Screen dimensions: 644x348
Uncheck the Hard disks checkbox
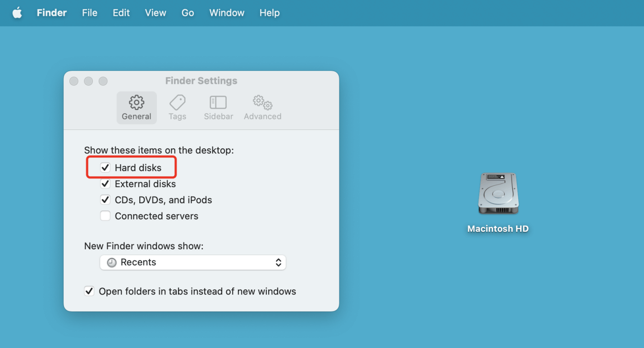[x=105, y=167]
